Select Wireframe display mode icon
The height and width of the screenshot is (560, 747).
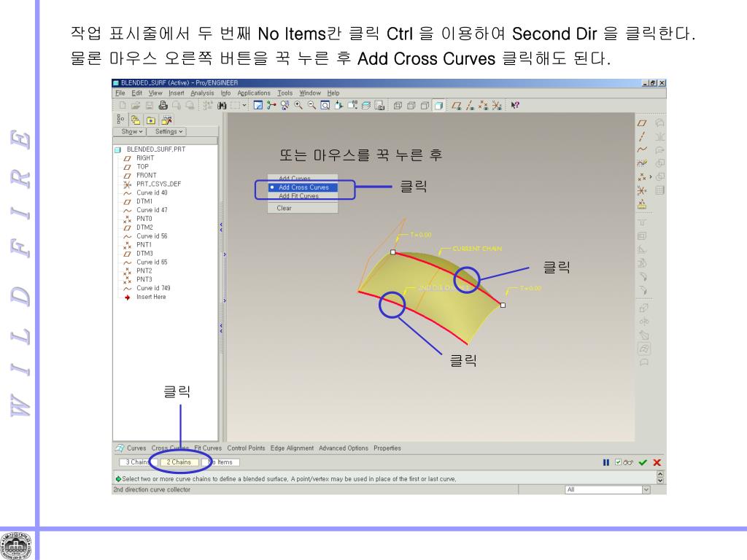(398, 105)
